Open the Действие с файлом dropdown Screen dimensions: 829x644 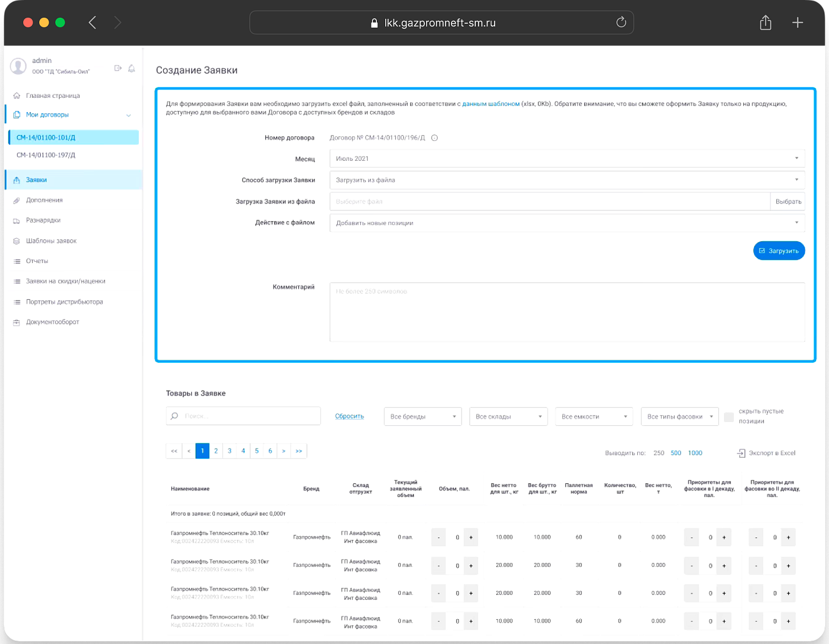[x=567, y=223]
